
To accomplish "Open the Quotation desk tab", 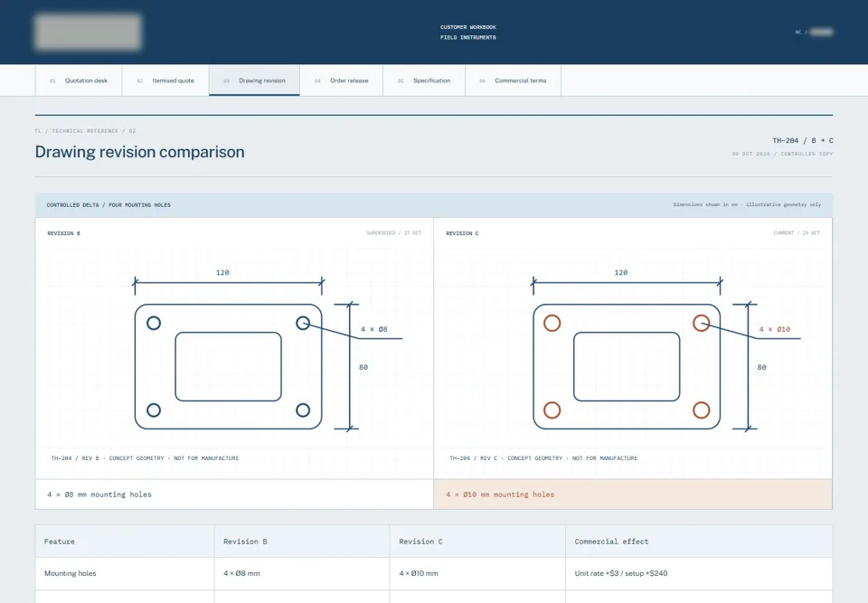I will 79,80.
